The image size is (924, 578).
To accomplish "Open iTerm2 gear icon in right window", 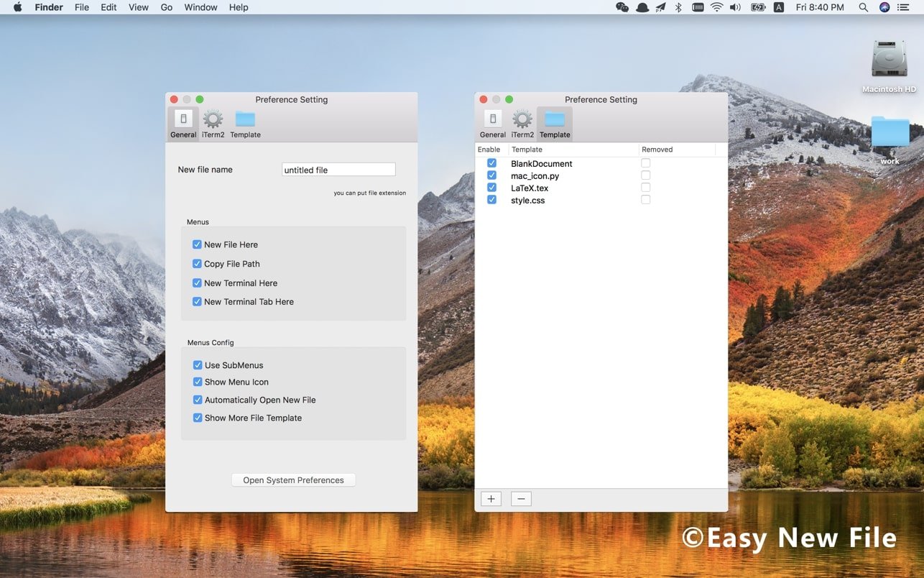I will [522, 123].
